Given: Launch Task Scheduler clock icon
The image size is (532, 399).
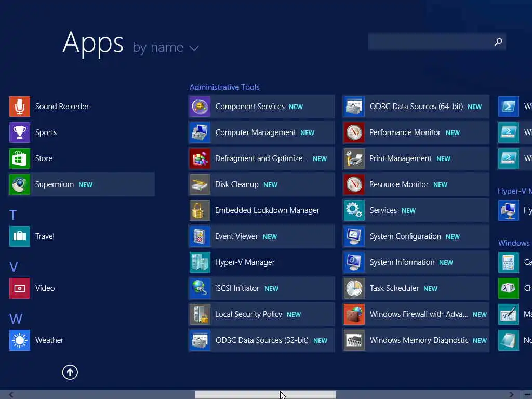Looking at the screenshot, I should pyautogui.click(x=354, y=288).
